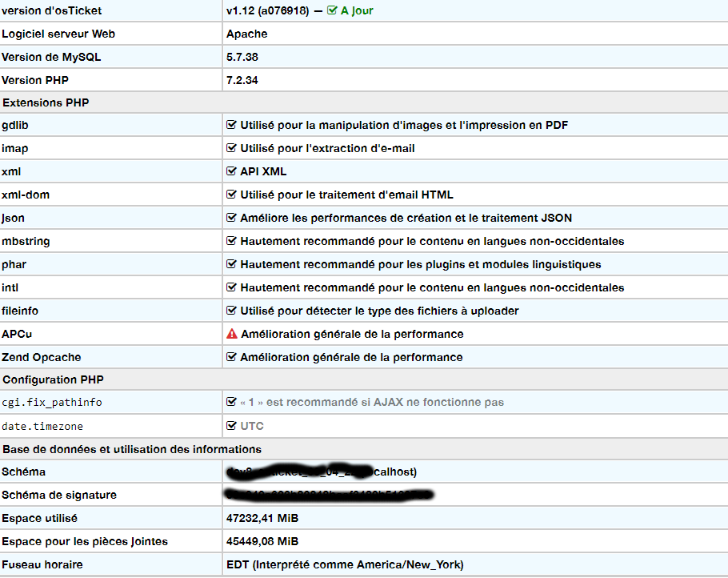728x578 pixels.
Task: Click the checkmark beside fileinfo extension
Action: pos(231,311)
